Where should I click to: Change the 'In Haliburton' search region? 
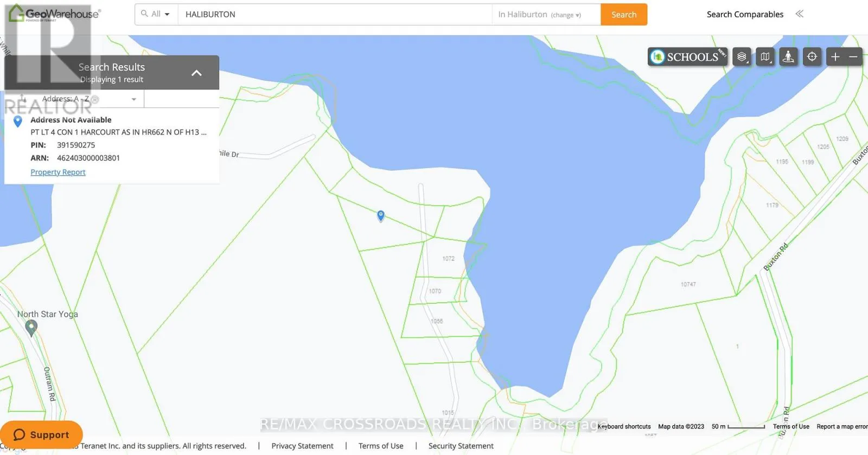pyautogui.click(x=565, y=15)
